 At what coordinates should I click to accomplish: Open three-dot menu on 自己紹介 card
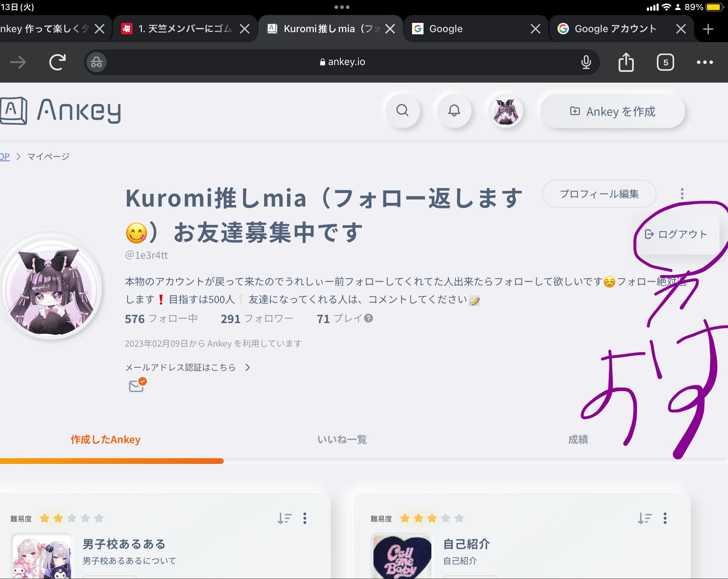coord(665,518)
